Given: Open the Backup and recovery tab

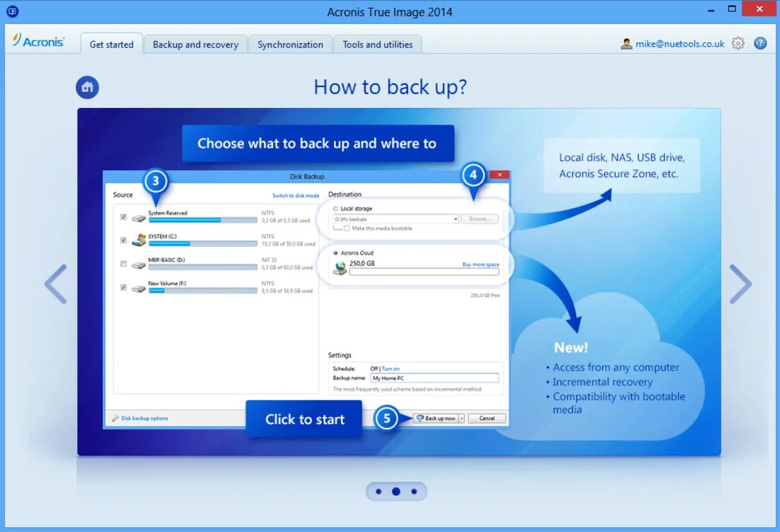Looking at the screenshot, I should click(195, 44).
